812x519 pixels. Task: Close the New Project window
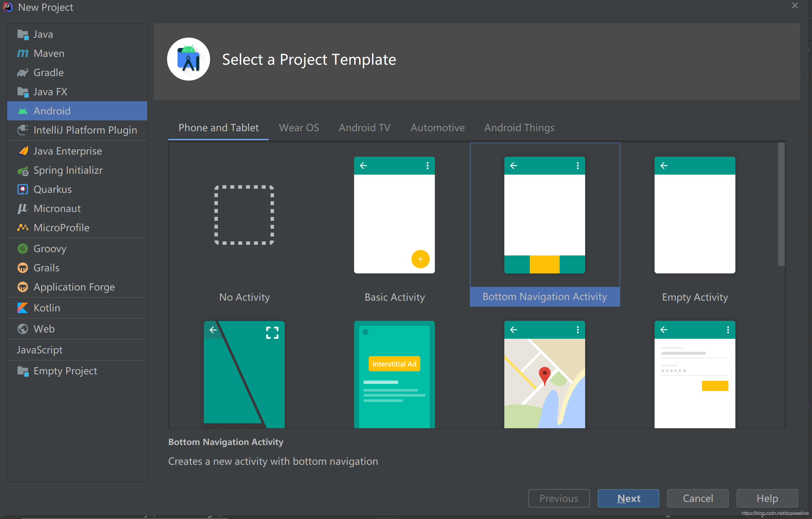point(795,6)
